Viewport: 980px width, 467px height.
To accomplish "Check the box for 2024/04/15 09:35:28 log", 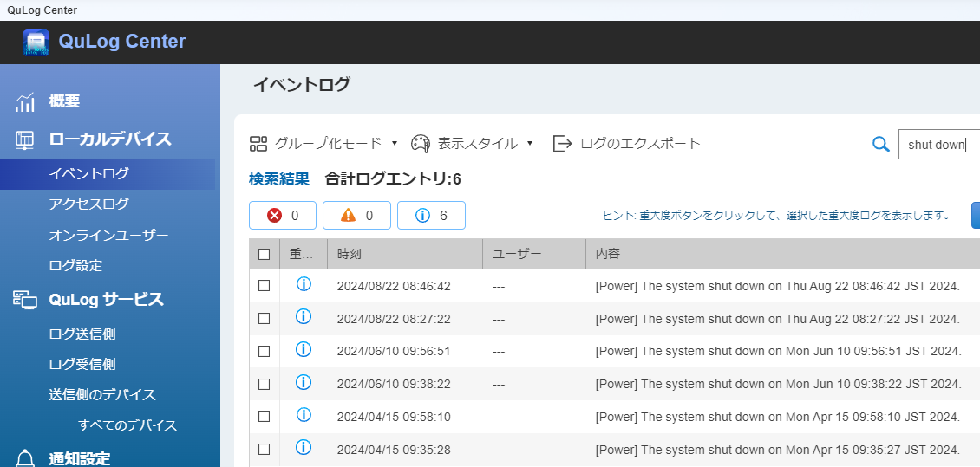I will (264, 449).
